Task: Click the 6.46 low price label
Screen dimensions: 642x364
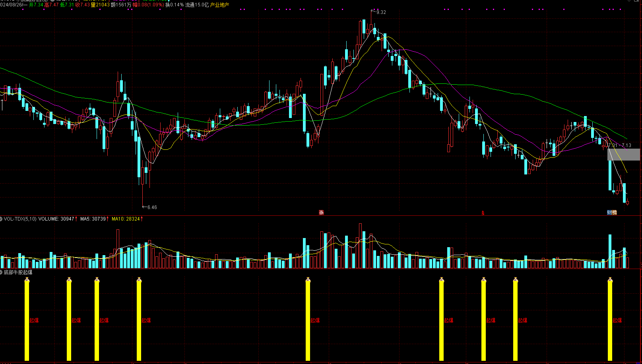Action: (152, 207)
